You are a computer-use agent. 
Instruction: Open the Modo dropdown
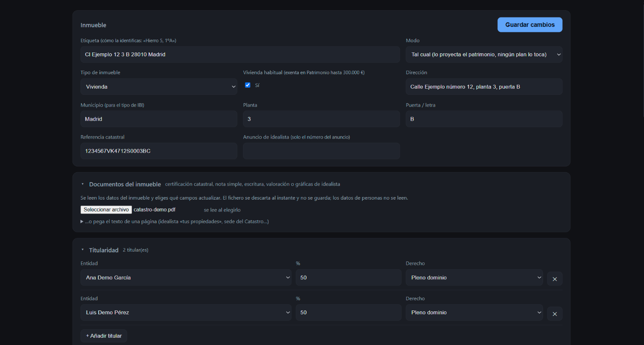(x=484, y=55)
